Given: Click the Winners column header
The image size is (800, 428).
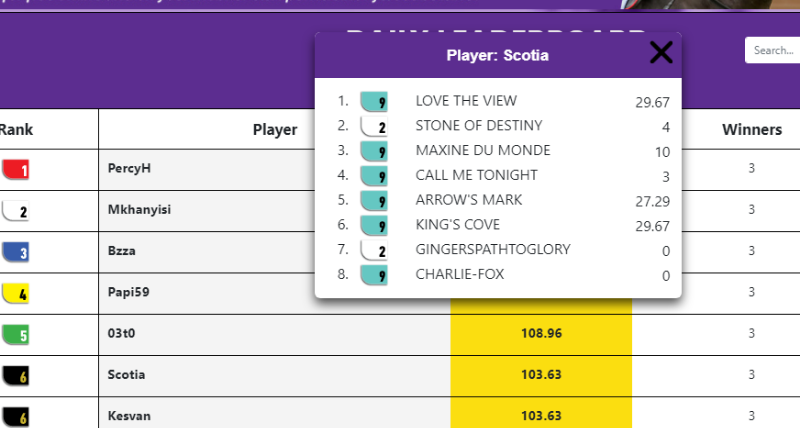Looking at the screenshot, I should pos(752,129).
